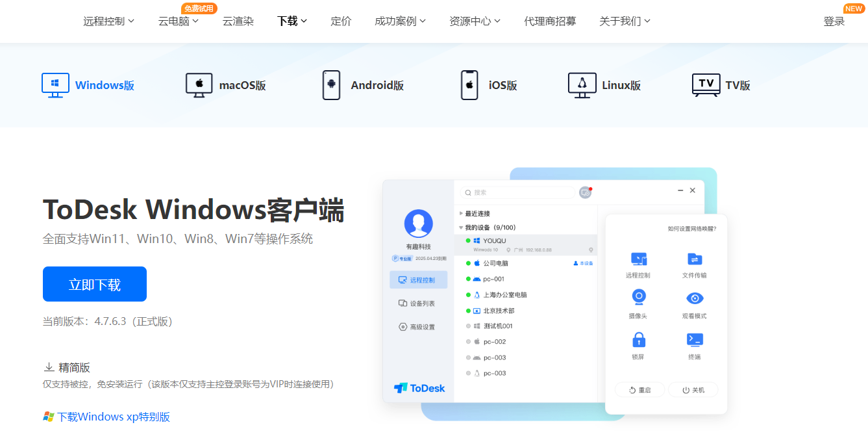Click the 搜索 input field
This screenshot has width=868, height=440.
517,192
